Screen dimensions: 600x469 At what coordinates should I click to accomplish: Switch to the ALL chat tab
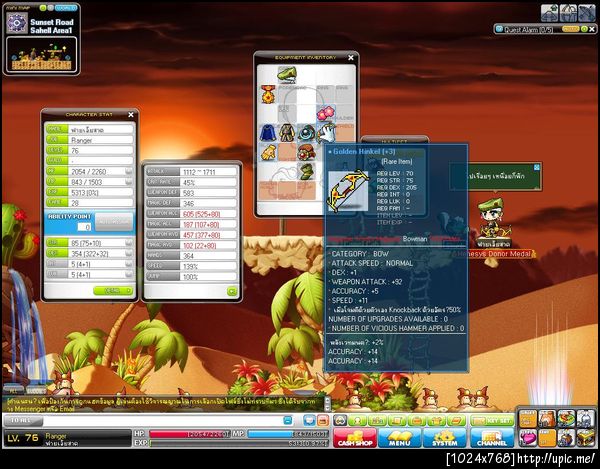pos(13,391)
